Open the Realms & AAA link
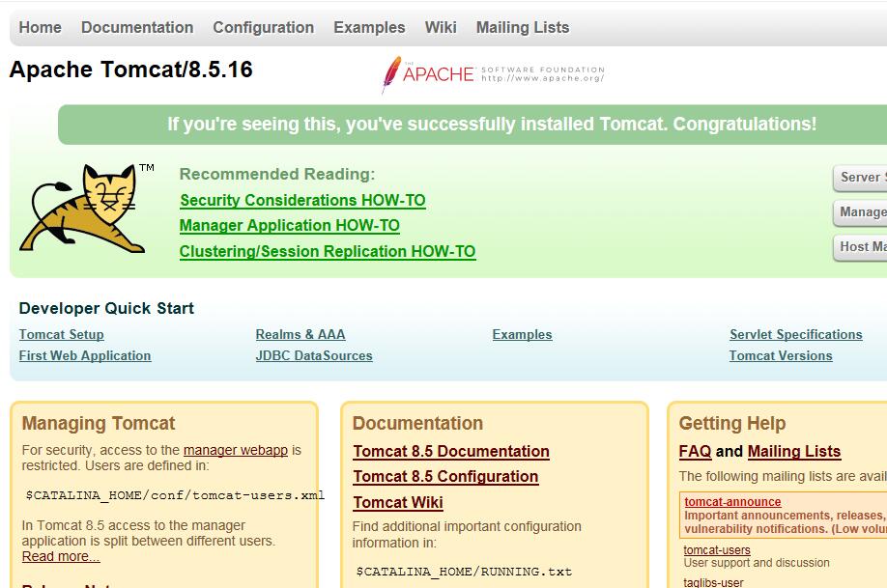Image resolution: width=887 pixels, height=588 pixels. pos(300,334)
